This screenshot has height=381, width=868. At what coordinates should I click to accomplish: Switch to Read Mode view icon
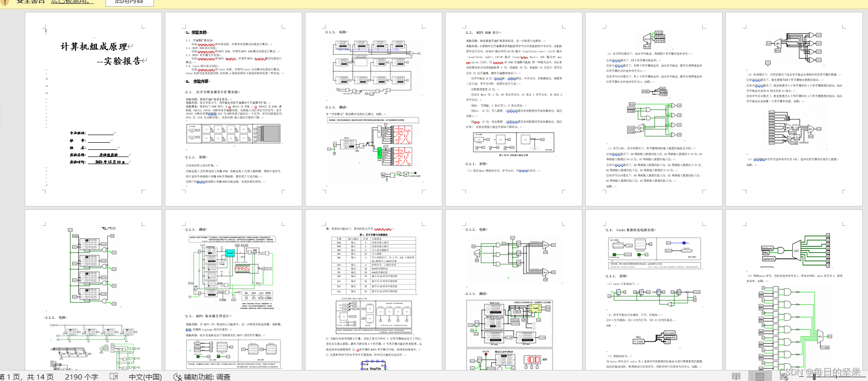(x=736, y=376)
